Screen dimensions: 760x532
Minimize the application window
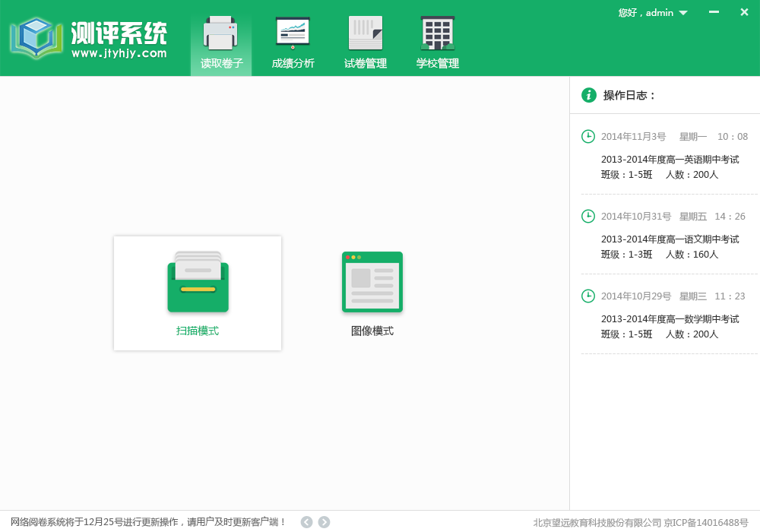[714, 12]
